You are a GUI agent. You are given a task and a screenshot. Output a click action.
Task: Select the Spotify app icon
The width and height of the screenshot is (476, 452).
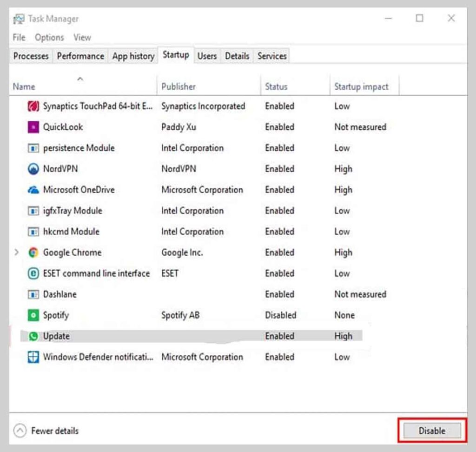[x=33, y=315]
